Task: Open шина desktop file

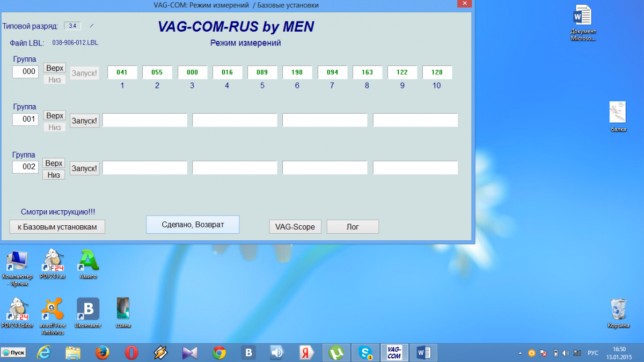Action: [123, 313]
